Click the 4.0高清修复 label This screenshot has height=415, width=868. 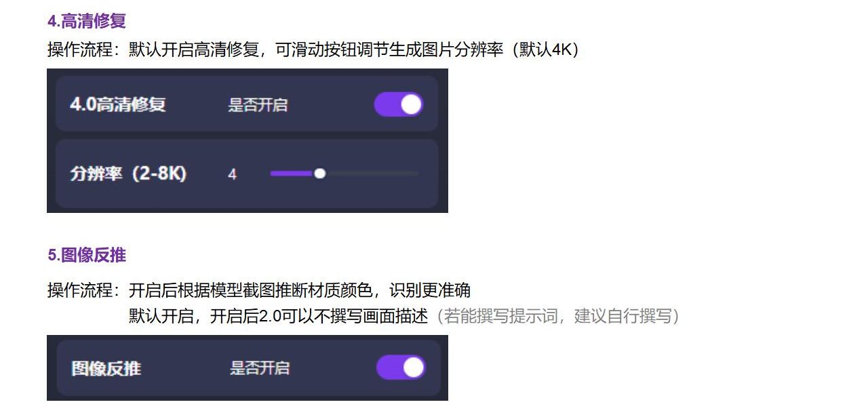click(x=118, y=104)
